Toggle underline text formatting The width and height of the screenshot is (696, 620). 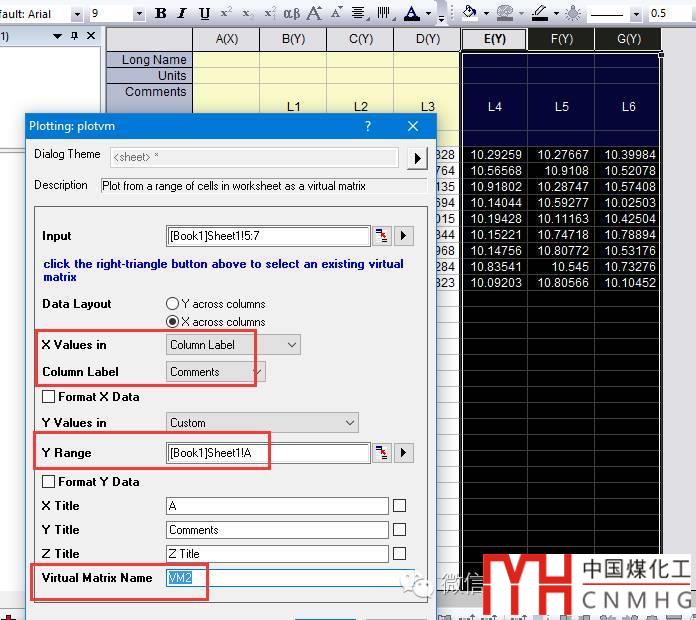coord(204,14)
